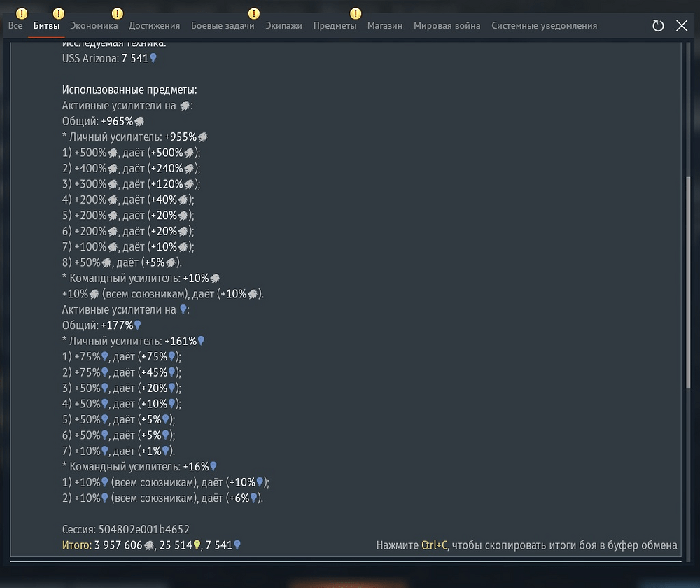The image size is (700, 588).
Task: Click the silver lion icon in the Итого line
Action: pos(149,545)
